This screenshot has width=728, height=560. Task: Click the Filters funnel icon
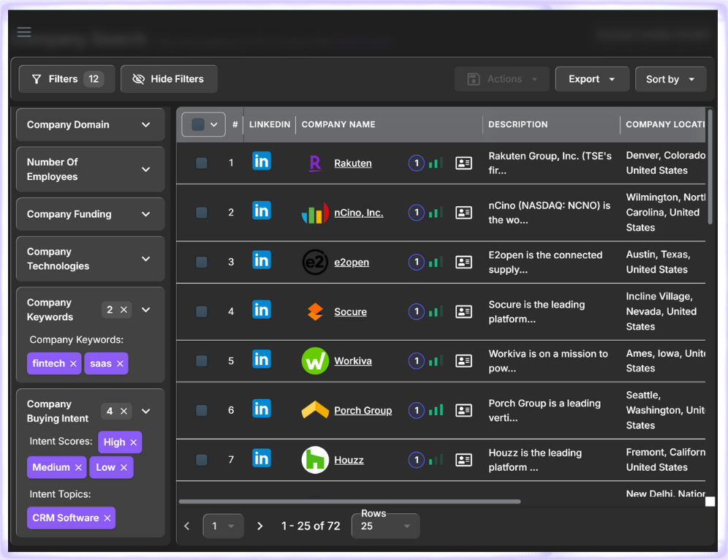point(35,79)
